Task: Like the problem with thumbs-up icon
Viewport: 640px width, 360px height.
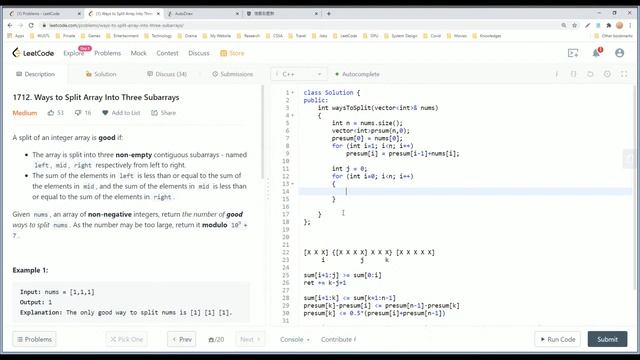Action: pyautogui.click(x=51, y=113)
